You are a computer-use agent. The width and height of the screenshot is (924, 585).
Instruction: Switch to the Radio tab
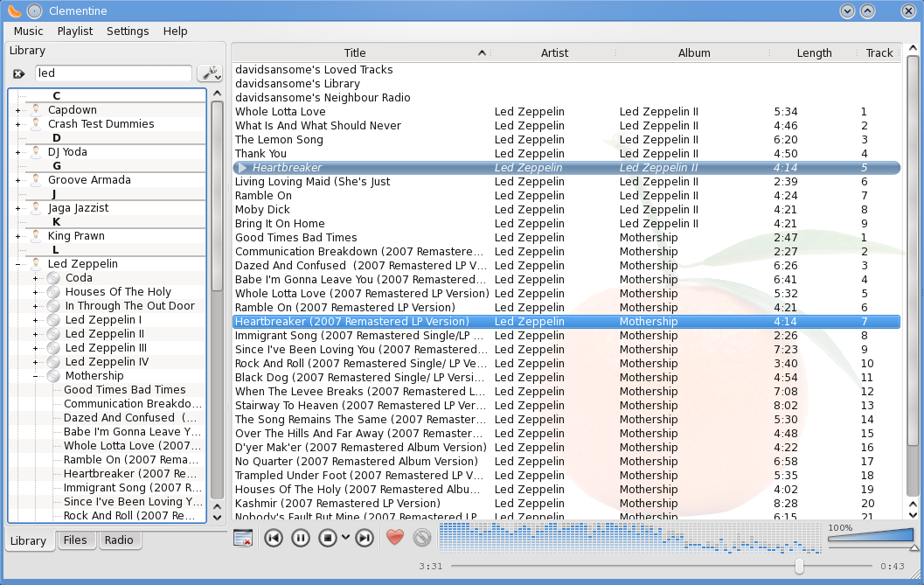119,540
